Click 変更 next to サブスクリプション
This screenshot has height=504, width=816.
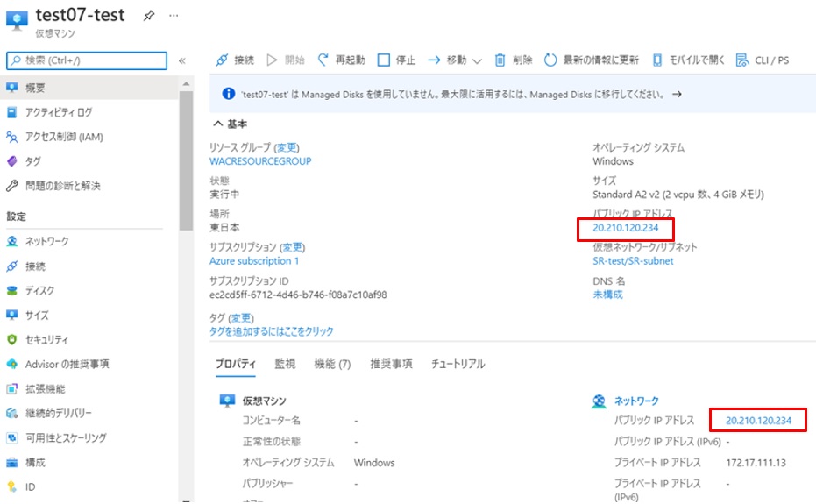coord(293,247)
